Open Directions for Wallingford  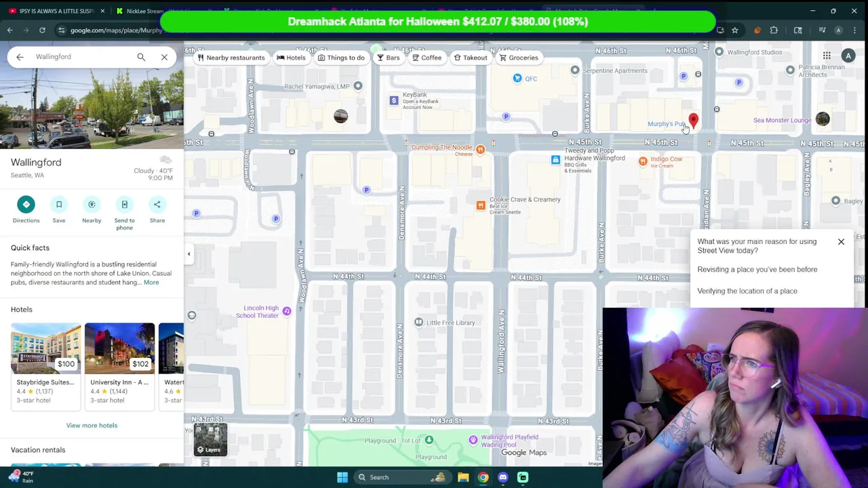[26, 209]
